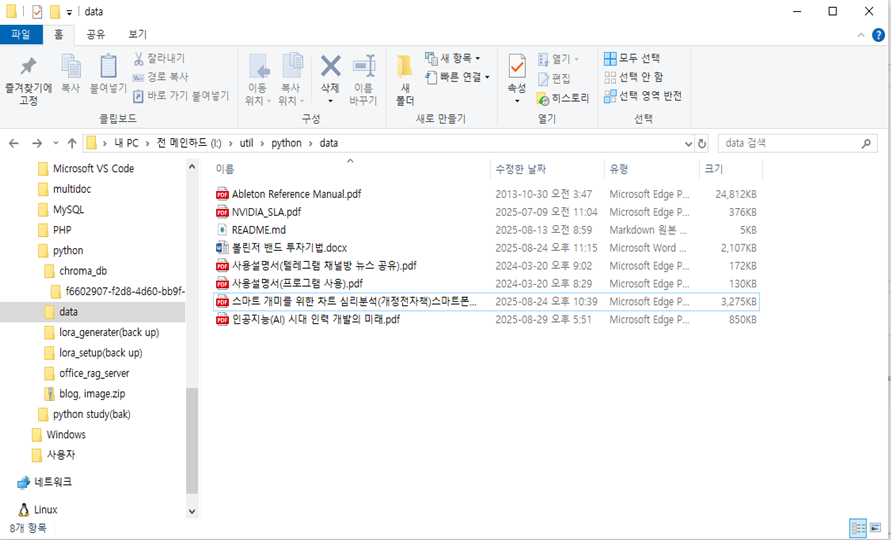The width and height of the screenshot is (891, 540).
Task: Click 편집 (Edit) in the ribbon
Action: (554, 78)
